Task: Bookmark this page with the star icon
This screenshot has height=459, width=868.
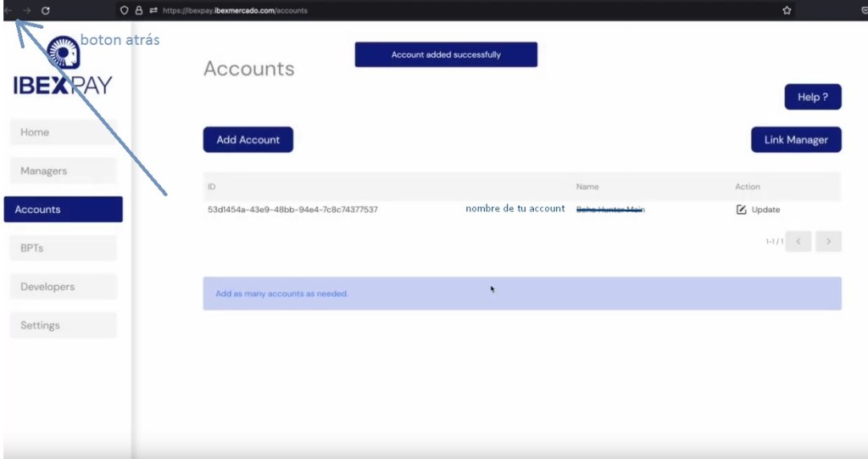Action: [787, 10]
